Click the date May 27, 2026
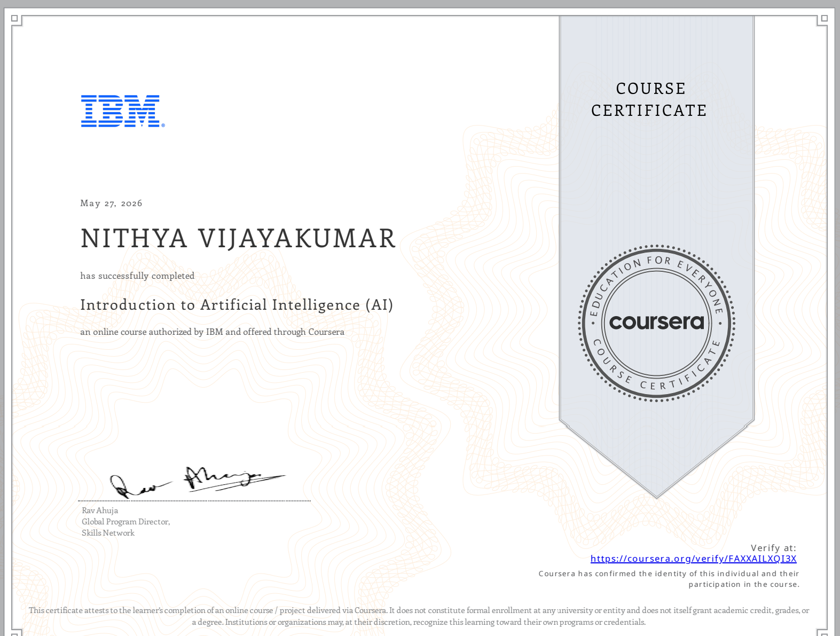The image size is (840, 636). (111, 203)
